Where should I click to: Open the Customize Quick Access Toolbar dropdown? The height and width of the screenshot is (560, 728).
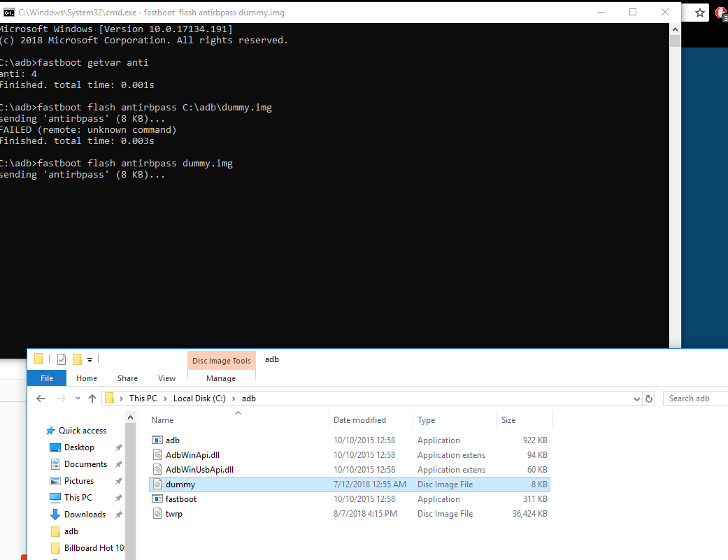click(90, 359)
